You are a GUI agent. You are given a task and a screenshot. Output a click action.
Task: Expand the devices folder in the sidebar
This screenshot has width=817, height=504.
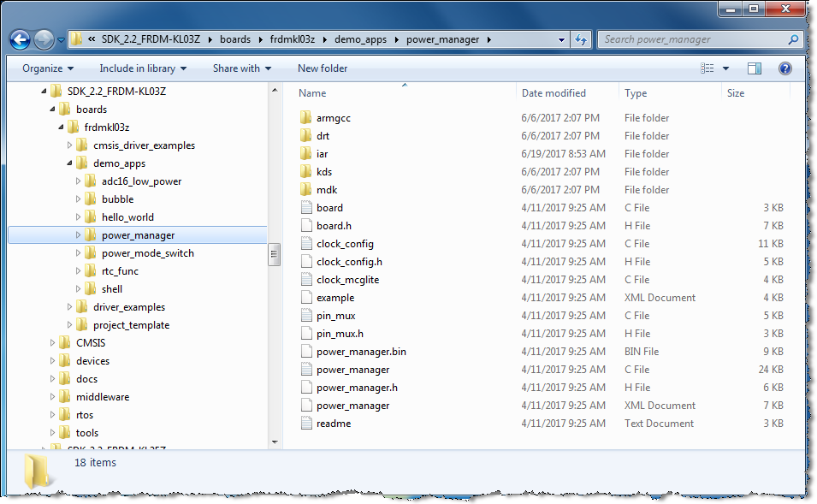[52, 360]
